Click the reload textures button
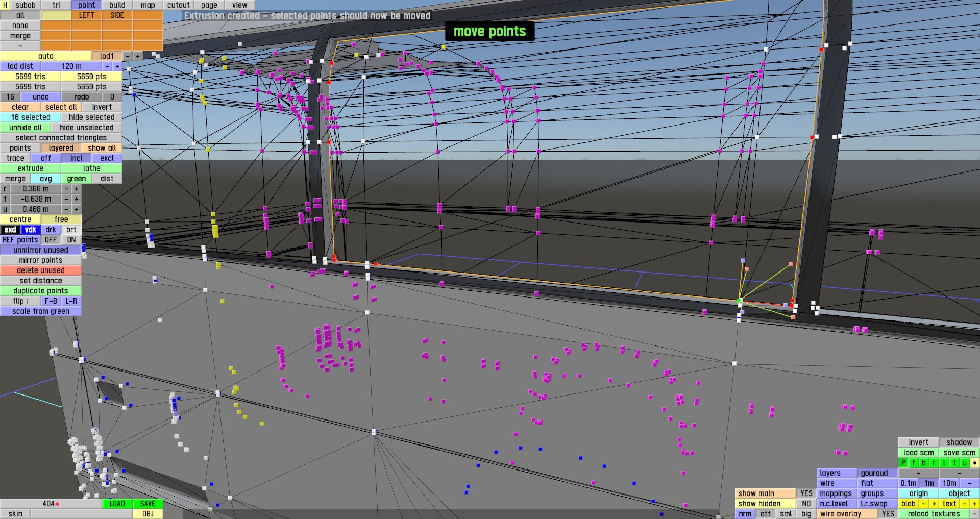 point(934,514)
